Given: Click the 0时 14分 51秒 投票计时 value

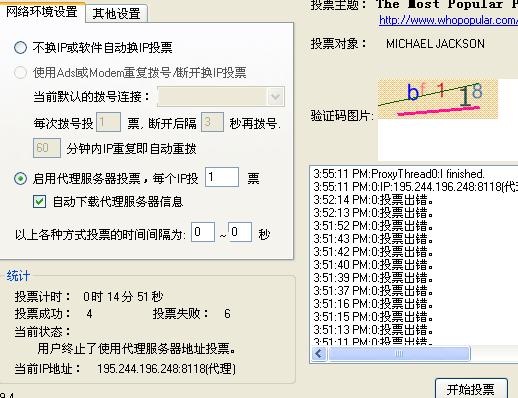Looking at the screenshot, I should 123,297.
